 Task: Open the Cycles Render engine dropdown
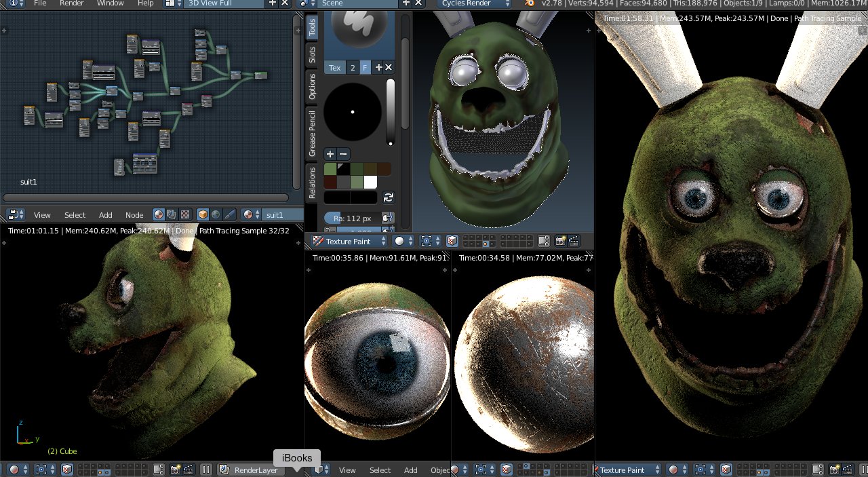click(475, 3)
